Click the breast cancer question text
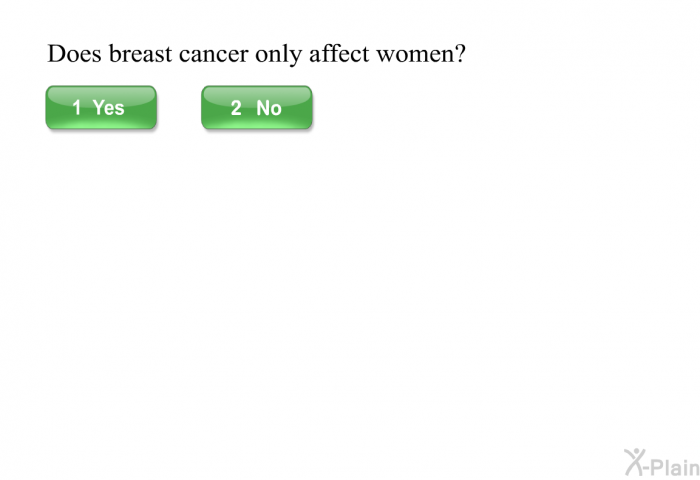Image resolution: width=700 pixels, height=480 pixels. (x=256, y=54)
